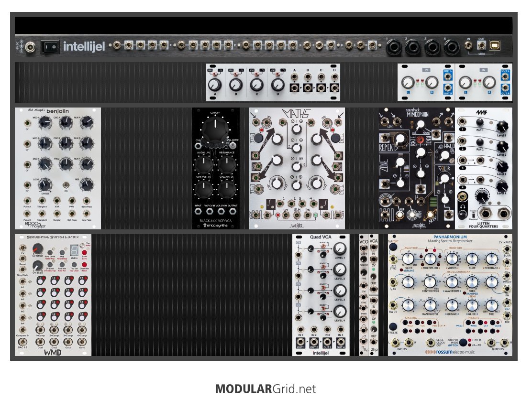Turn knob A on the Quadratt 1U module
Image resolution: width=532 pixels, height=399 pixels.
tap(215, 85)
